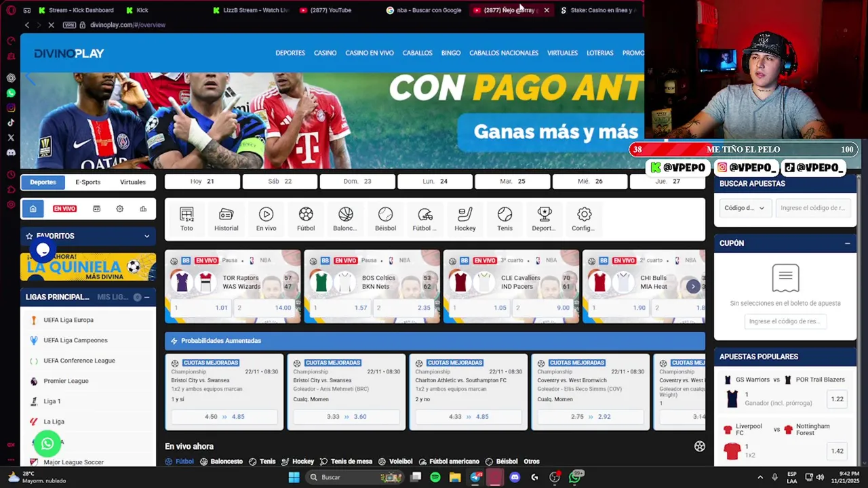Select the Deportes tab

click(x=43, y=182)
